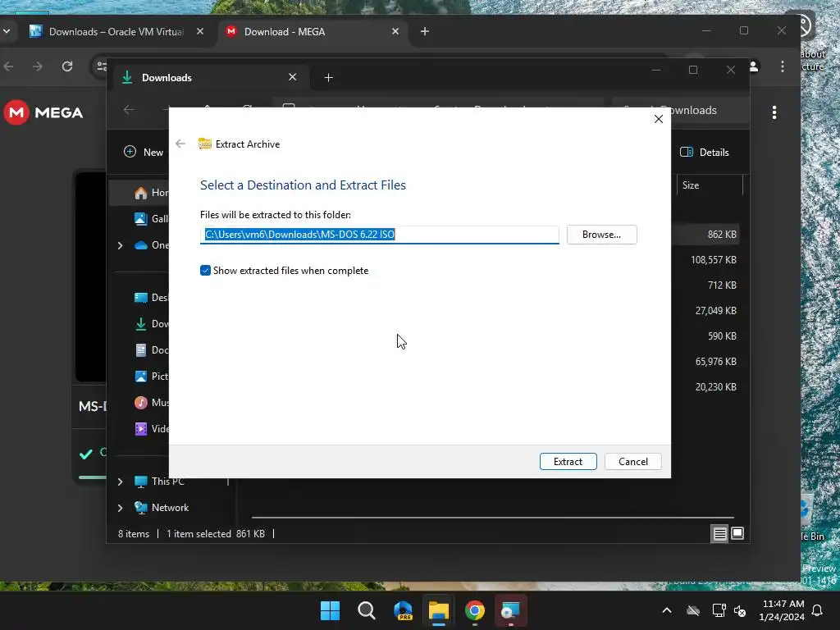Go back in File Explorer navigation
The image size is (840, 630).
point(129,110)
